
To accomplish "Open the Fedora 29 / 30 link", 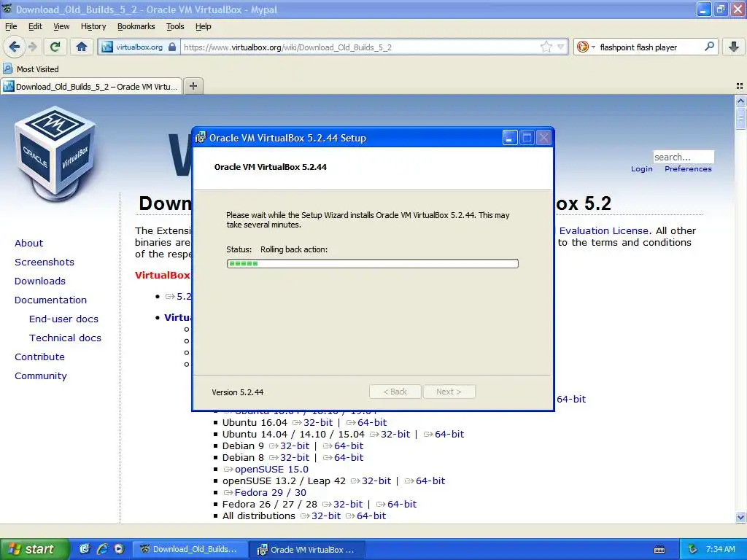I will point(270,493).
